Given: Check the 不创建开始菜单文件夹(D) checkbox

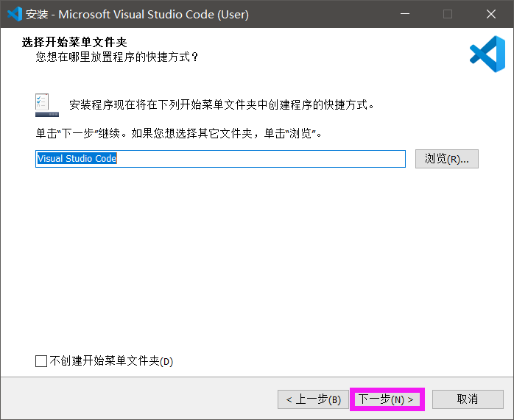Looking at the screenshot, I should point(41,361).
